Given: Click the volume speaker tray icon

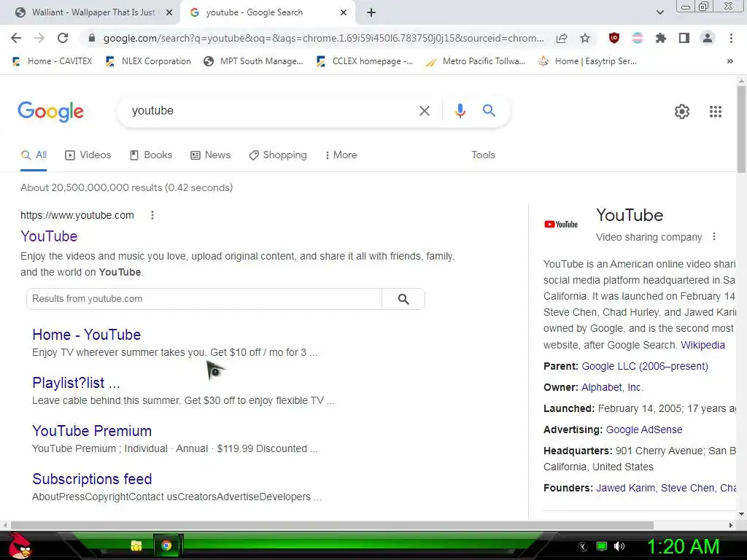Looking at the screenshot, I should coord(619,546).
